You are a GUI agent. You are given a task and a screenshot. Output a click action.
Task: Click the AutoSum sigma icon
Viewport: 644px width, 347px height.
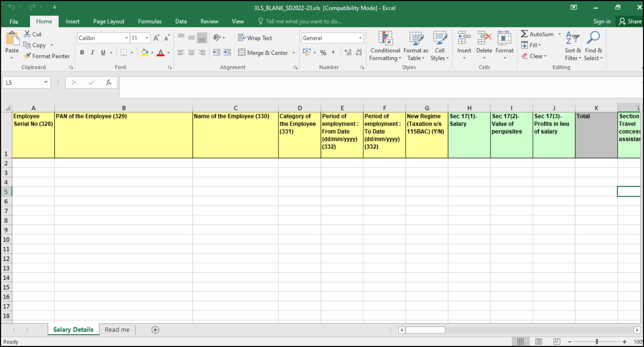coord(524,34)
